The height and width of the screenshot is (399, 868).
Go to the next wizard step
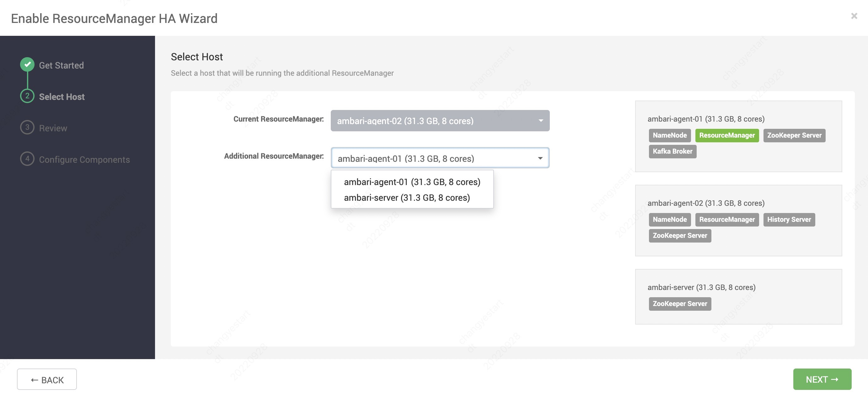[822, 379]
